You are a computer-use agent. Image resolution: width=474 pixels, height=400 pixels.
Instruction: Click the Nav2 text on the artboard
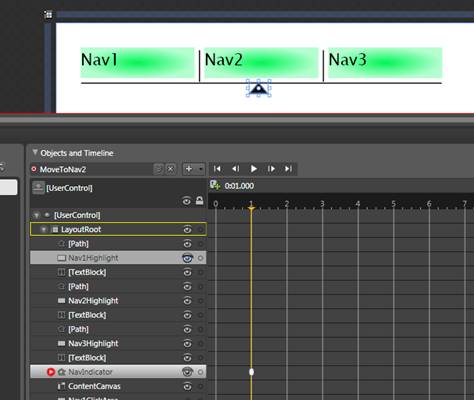(223, 60)
